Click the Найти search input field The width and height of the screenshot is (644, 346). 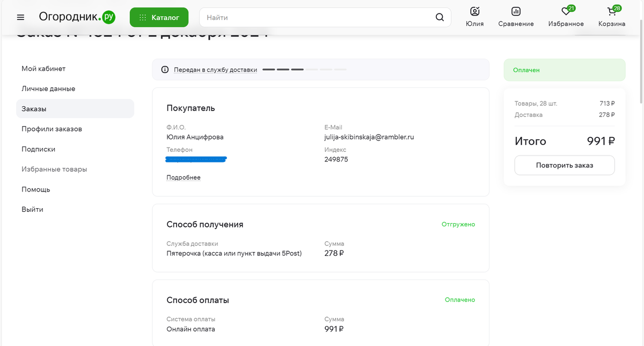[x=317, y=18]
